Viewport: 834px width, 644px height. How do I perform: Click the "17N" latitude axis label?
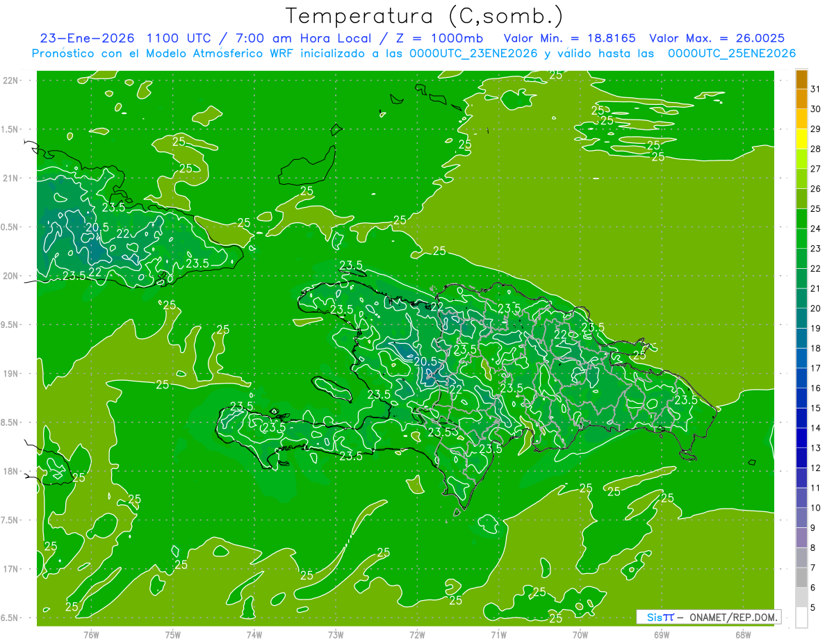(11, 569)
